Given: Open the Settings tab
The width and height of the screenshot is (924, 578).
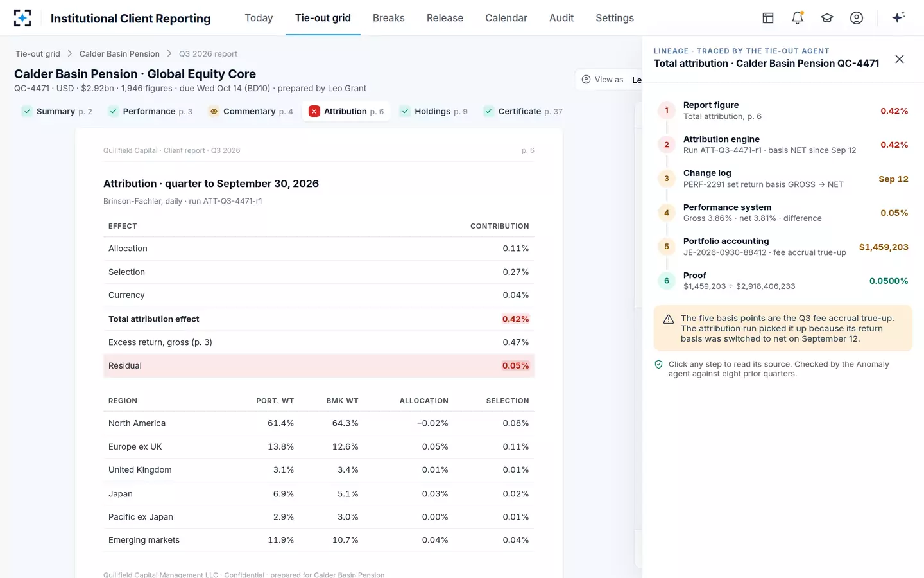Looking at the screenshot, I should [615, 18].
